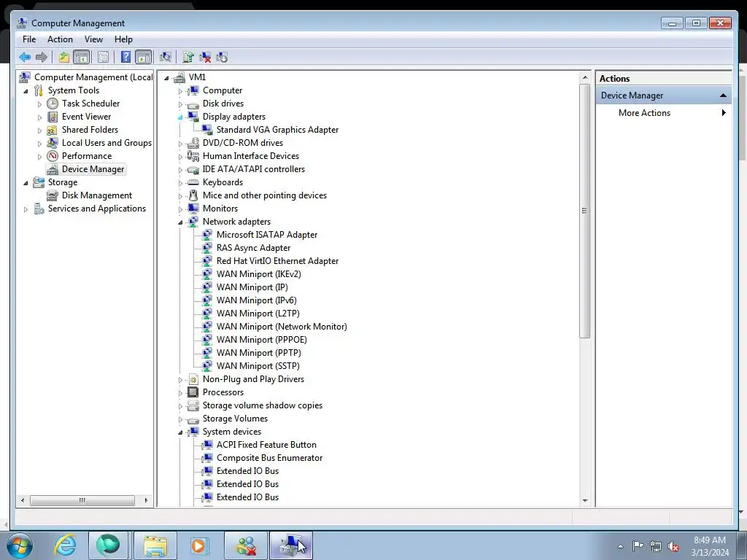
Task: Open the View menu
Action: tap(93, 39)
